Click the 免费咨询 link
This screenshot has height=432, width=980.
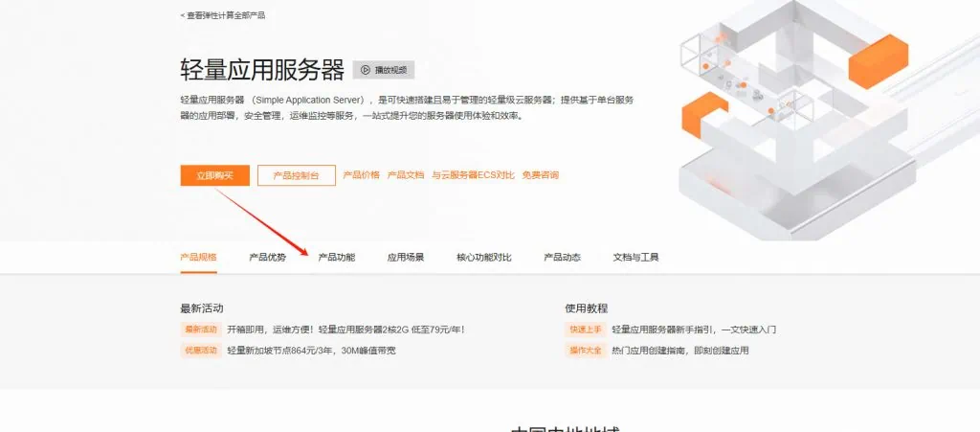pos(541,175)
